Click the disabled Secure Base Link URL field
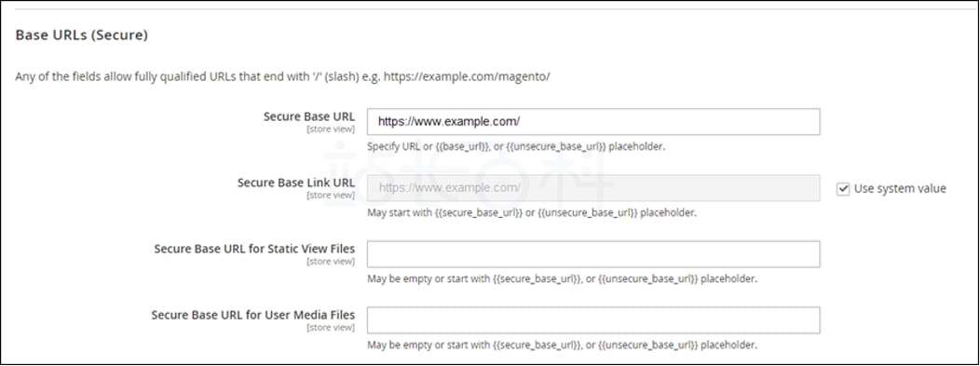Image resolution: width=980 pixels, height=366 pixels. 593,188
